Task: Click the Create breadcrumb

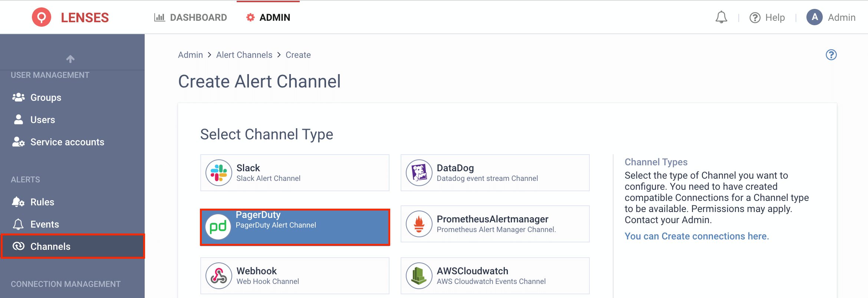Action: pyautogui.click(x=298, y=55)
